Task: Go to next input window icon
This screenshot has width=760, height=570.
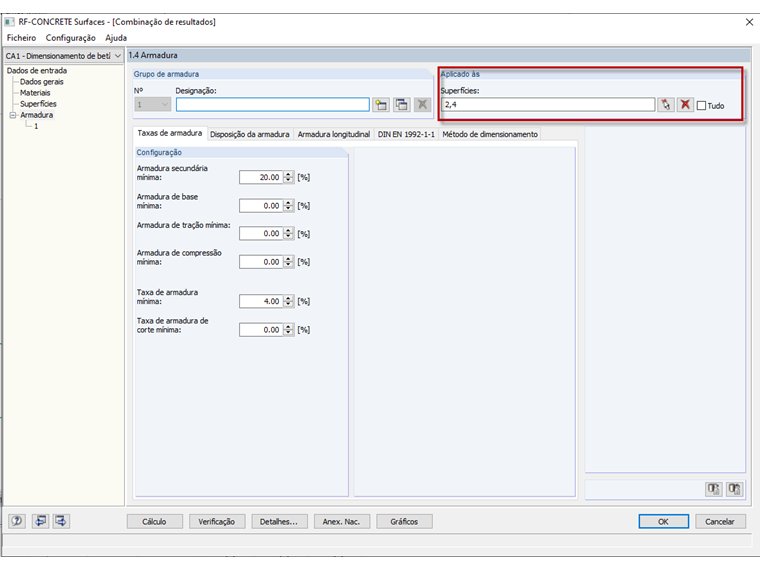Action: (61, 521)
